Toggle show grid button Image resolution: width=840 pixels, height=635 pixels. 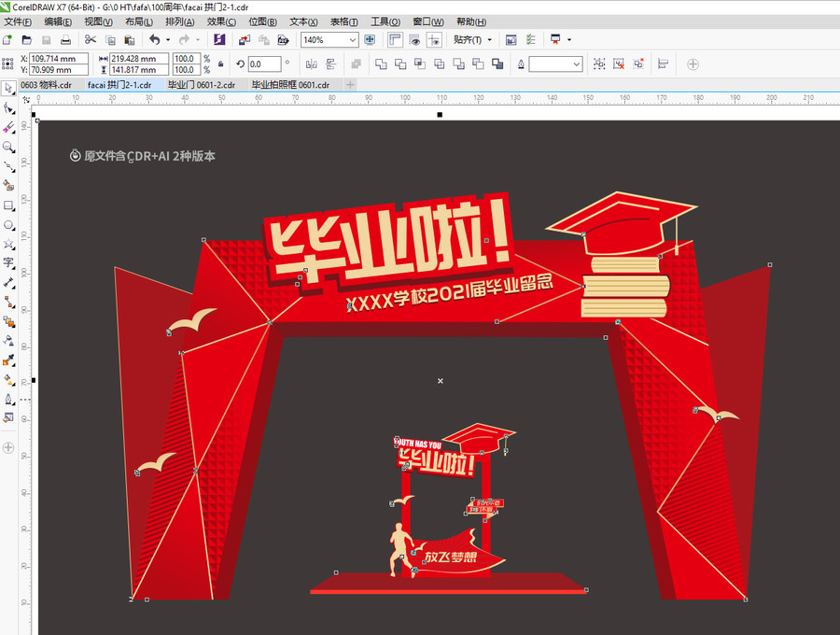[x=414, y=39]
